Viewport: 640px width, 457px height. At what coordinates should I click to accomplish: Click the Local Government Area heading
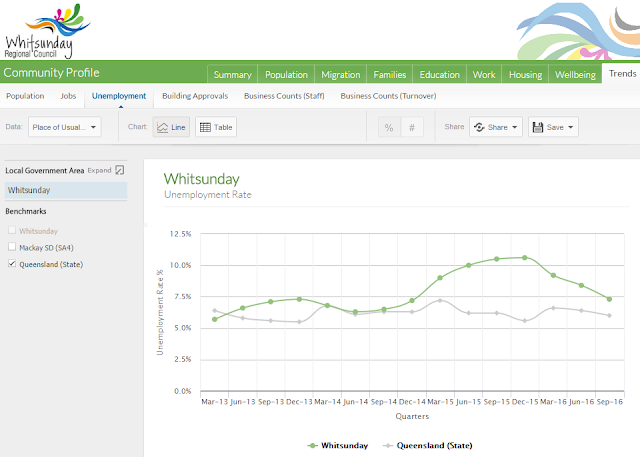pyautogui.click(x=44, y=171)
